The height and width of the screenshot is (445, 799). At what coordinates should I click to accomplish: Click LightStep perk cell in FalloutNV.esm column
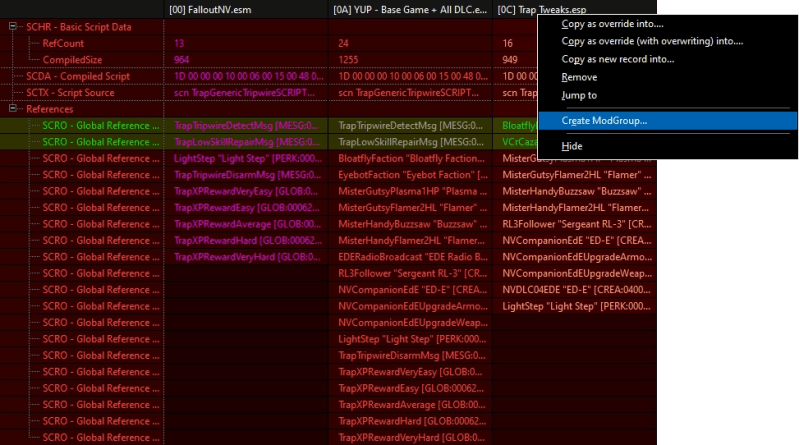tap(248, 158)
